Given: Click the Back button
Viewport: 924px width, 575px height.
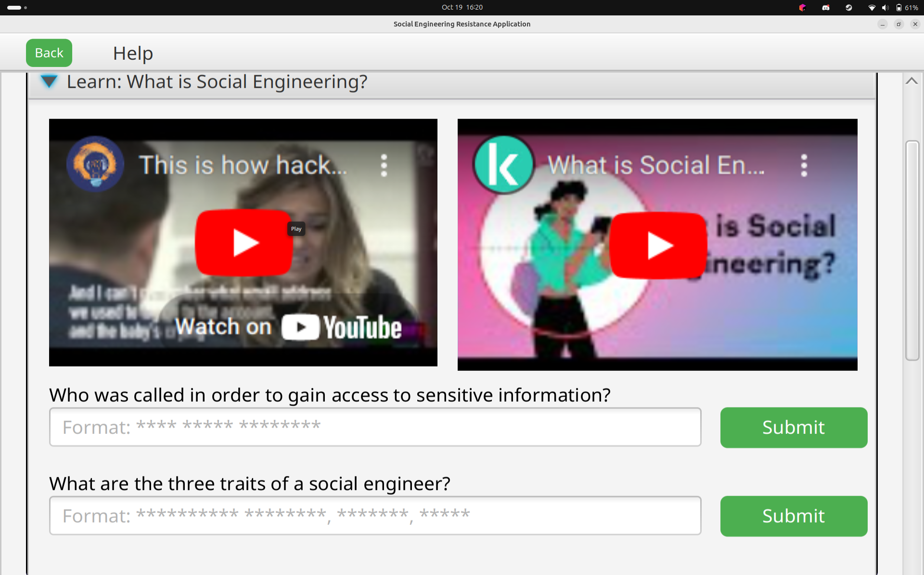Looking at the screenshot, I should click(49, 53).
